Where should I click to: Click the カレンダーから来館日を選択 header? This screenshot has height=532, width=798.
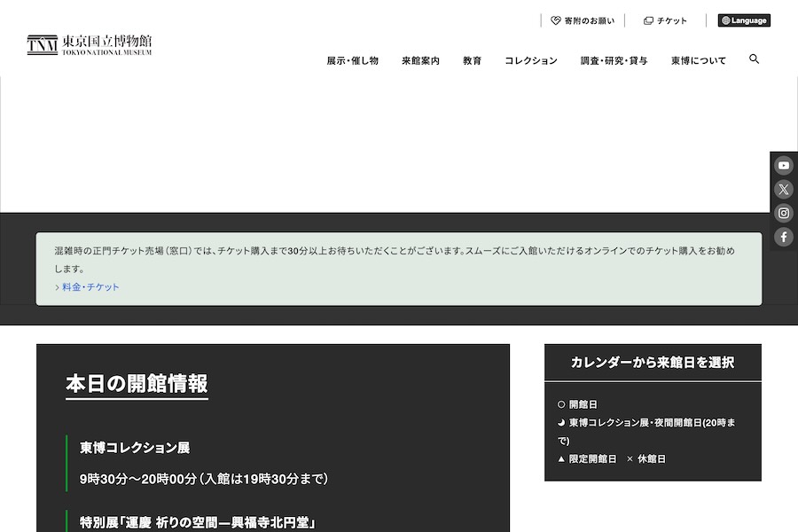point(653,363)
